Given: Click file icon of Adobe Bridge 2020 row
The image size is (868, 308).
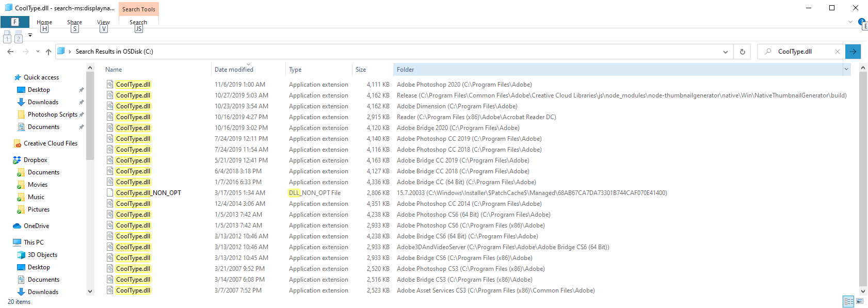Looking at the screenshot, I should 110,127.
